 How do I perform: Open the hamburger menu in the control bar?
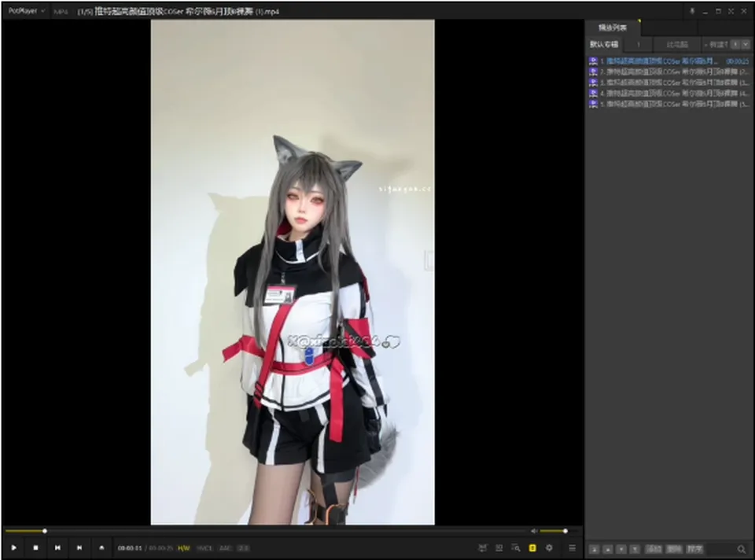pos(572,548)
